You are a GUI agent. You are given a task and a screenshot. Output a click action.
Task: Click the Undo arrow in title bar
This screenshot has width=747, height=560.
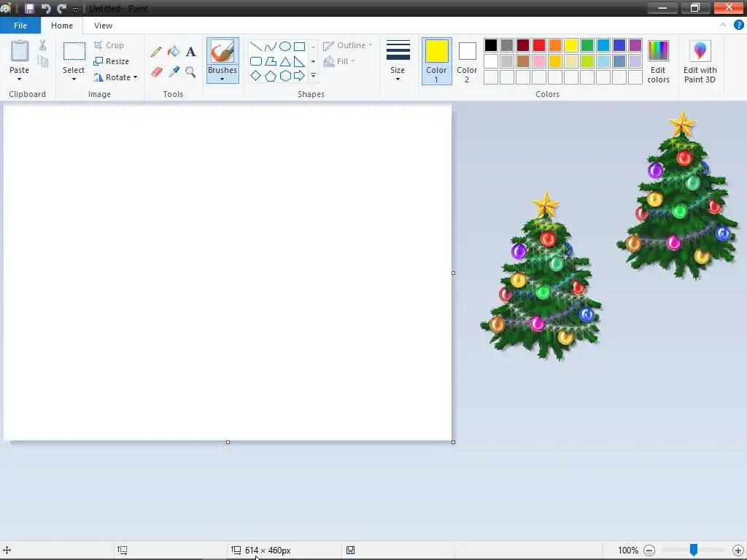[46, 9]
